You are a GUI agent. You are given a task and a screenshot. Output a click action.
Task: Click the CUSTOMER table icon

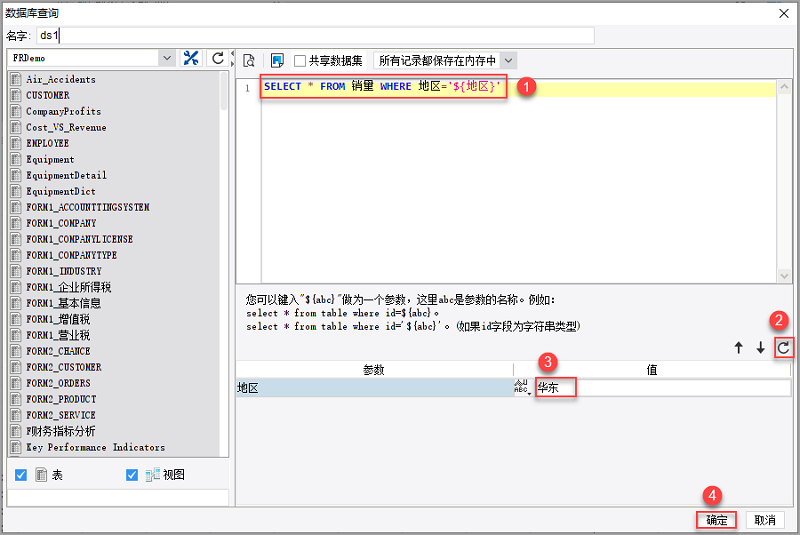pos(16,95)
